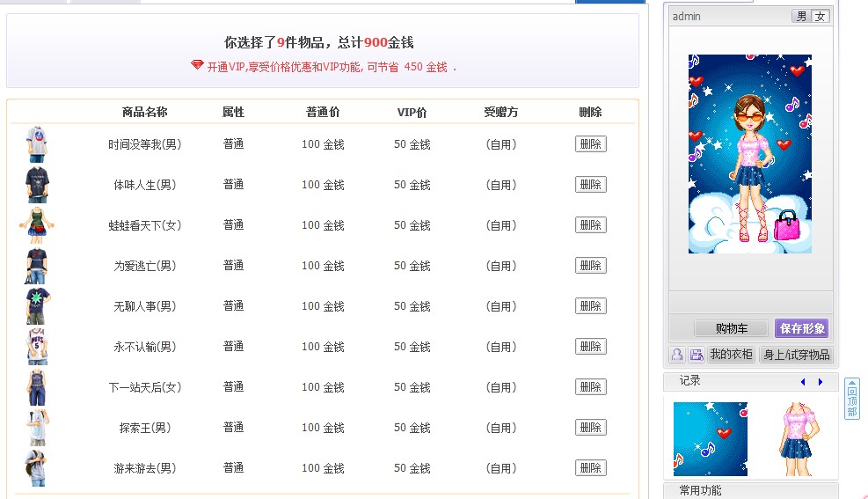Image resolution: width=868 pixels, height=499 pixels.
Task: Click the save-disk icon beside 我的衣柜
Action: (x=697, y=355)
